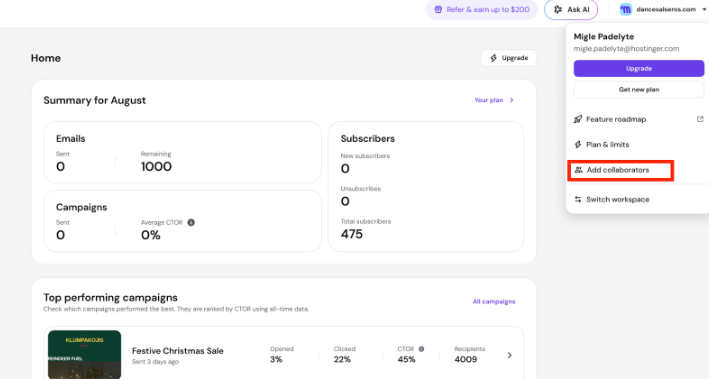Click the rocket icon beside Feature roadmap
Viewport: 709px width, 380px height.
(x=578, y=119)
